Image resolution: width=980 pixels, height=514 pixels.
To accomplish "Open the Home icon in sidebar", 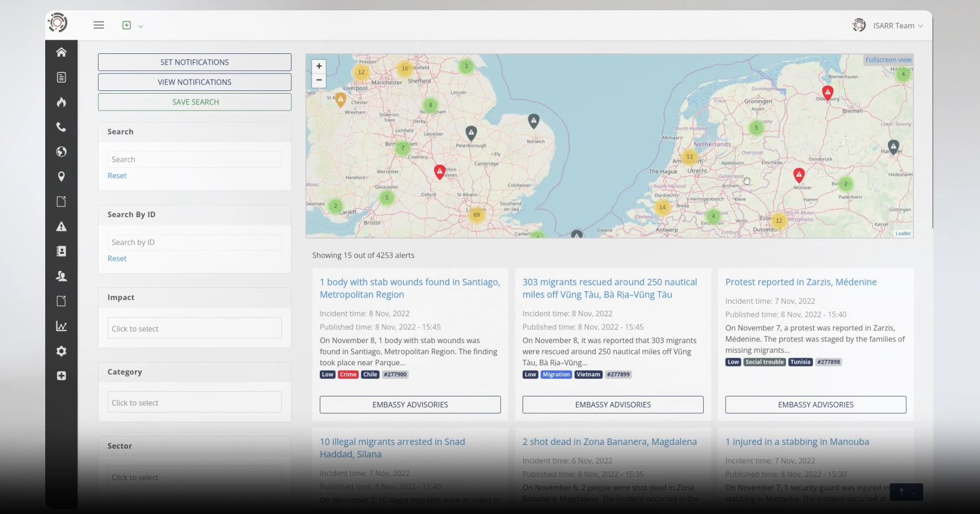I will (x=61, y=52).
